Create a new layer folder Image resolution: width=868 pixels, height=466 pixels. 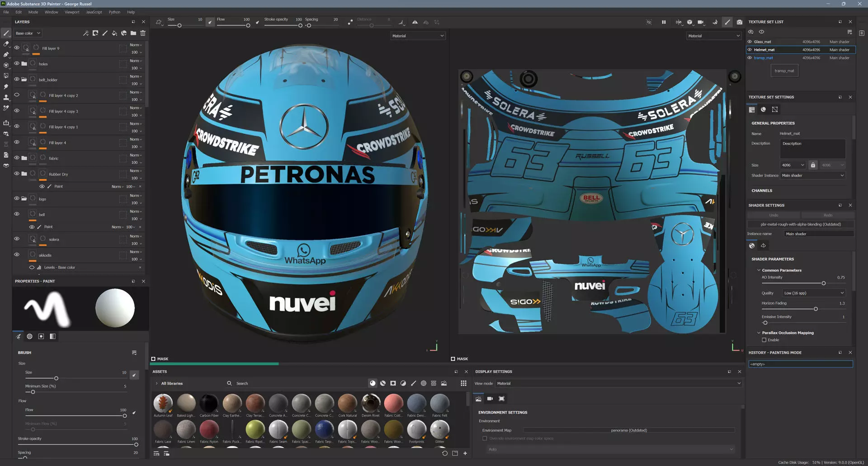pos(133,33)
